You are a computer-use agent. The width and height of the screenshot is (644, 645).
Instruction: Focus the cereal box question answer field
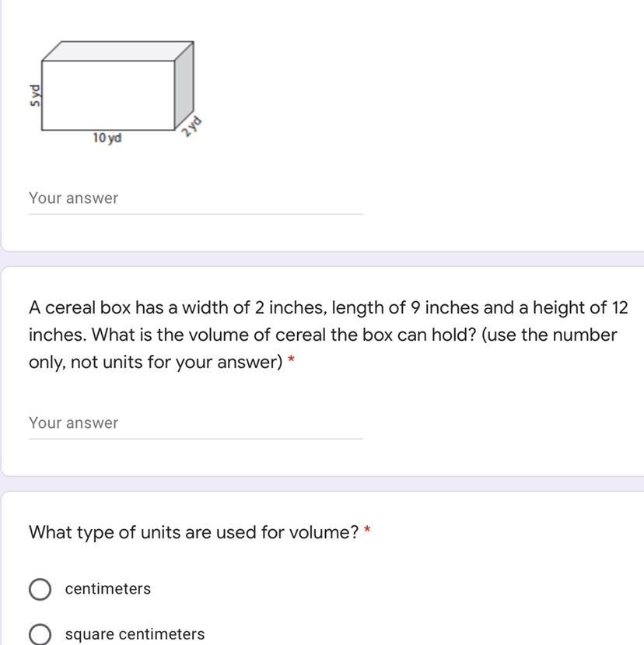[194, 423]
